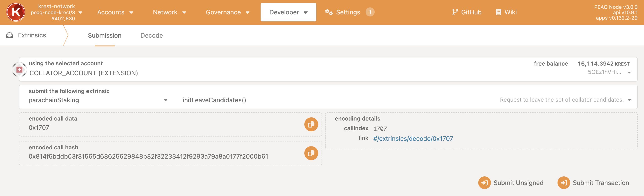Click the Submit Transaction button
Image resolution: width=644 pixels, height=196 pixels.
point(593,183)
